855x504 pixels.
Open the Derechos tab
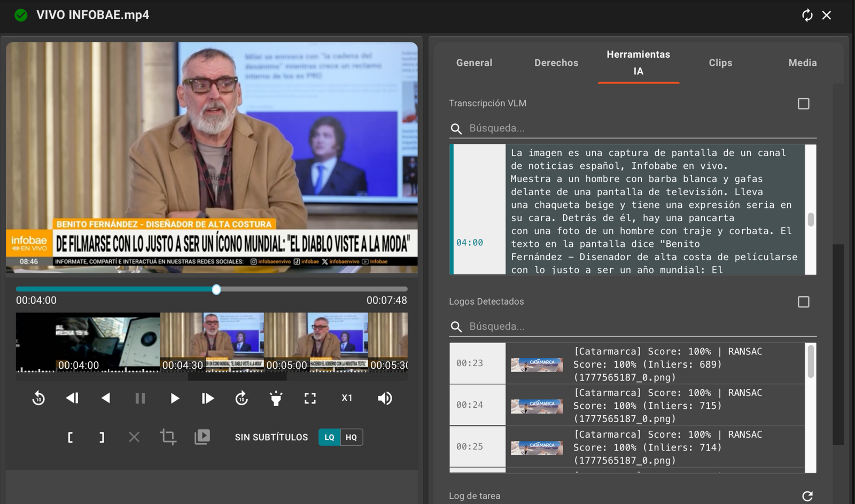[556, 63]
